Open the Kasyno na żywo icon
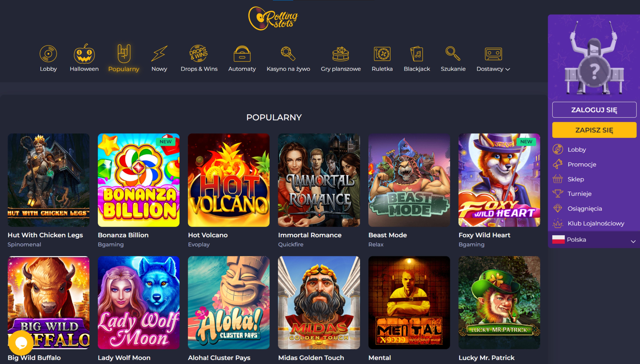Viewport: 640px width, 364px height. [x=288, y=53]
